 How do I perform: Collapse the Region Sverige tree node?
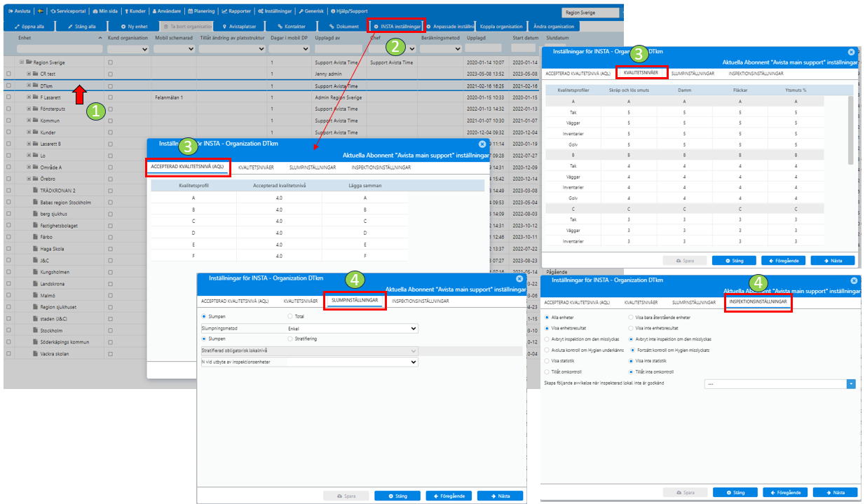click(22, 62)
